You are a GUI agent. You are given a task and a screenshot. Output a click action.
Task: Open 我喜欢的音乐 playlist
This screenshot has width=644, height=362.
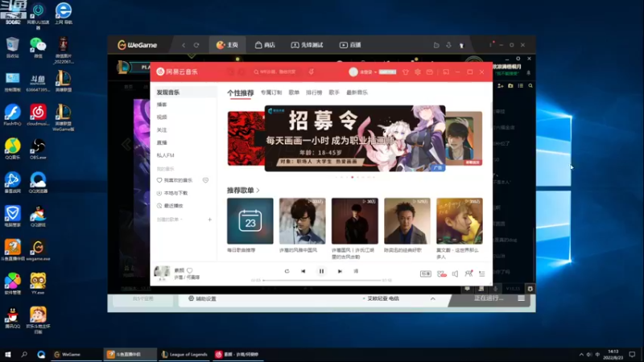(175, 180)
